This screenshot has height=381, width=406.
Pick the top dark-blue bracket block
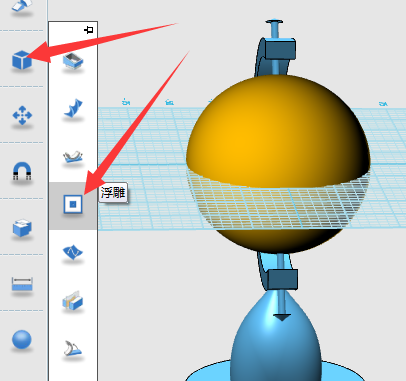280,49
